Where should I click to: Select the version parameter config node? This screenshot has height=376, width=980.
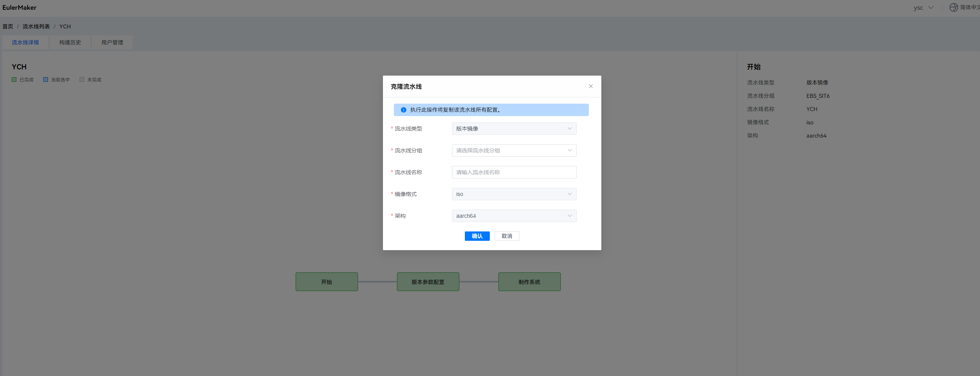428,282
